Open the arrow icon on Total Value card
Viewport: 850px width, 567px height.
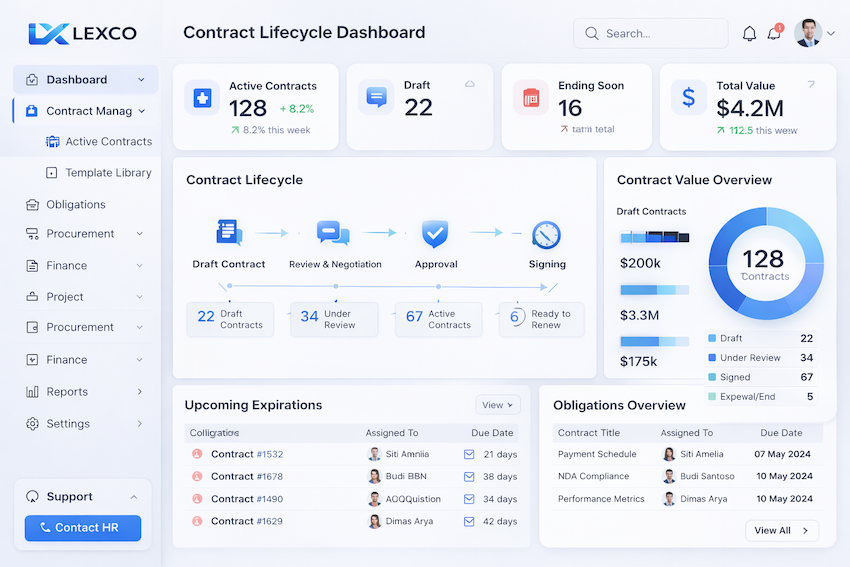[811, 84]
